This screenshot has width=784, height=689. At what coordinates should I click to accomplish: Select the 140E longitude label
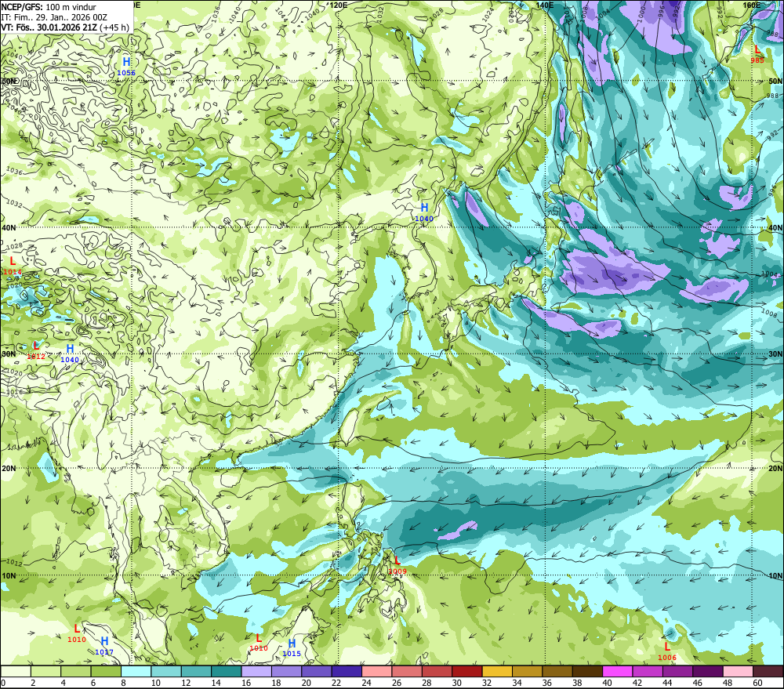pyautogui.click(x=545, y=5)
